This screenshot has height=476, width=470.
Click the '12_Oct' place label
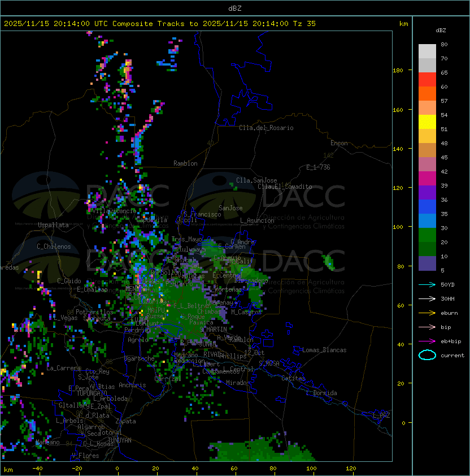[254, 353]
